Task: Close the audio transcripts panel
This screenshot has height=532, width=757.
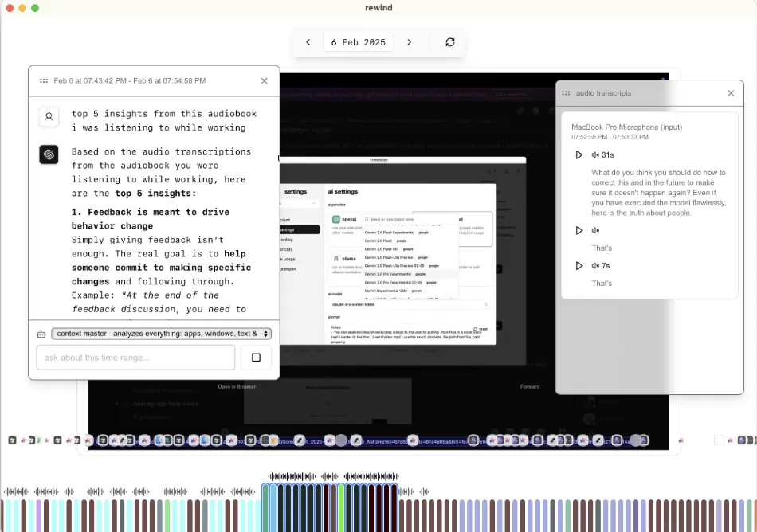Action: tap(731, 93)
